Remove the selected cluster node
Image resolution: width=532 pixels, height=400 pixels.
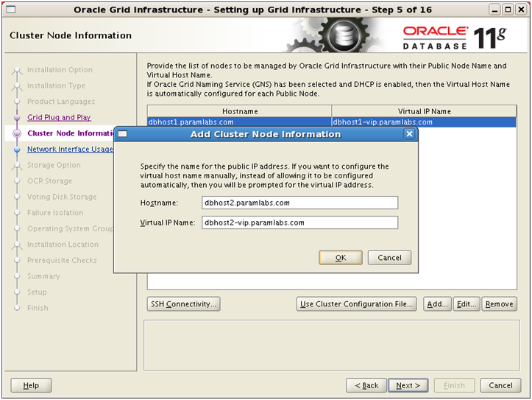pos(499,304)
